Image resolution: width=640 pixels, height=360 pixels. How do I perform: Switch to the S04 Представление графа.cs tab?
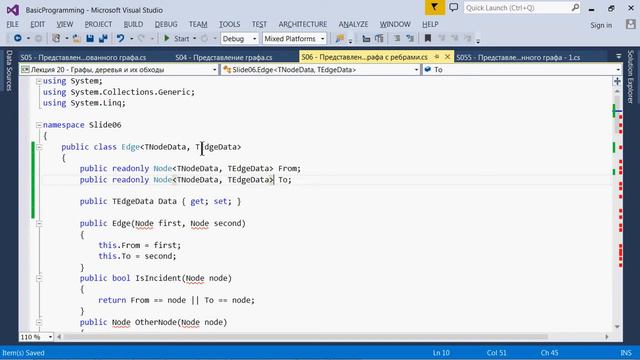[224, 57]
